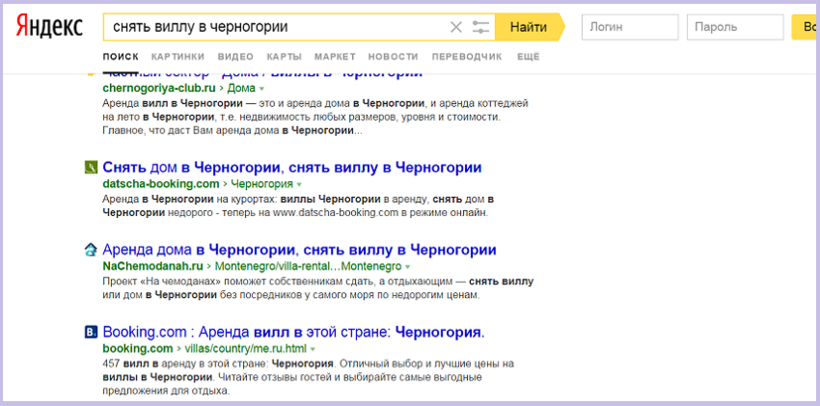Open the Новости tab
The width and height of the screenshot is (820, 406).
pos(393,57)
